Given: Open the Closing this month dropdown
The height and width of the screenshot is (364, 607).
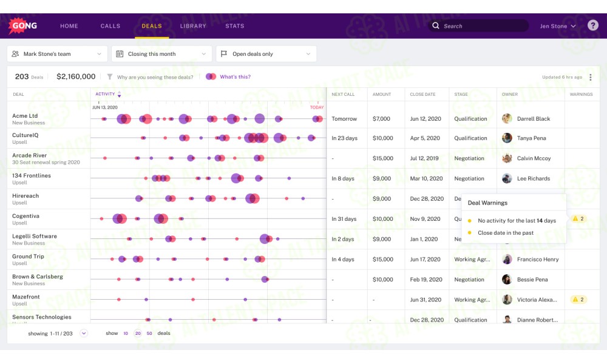Looking at the screenshot, I should pyautogui.click(x=161, y=54).
